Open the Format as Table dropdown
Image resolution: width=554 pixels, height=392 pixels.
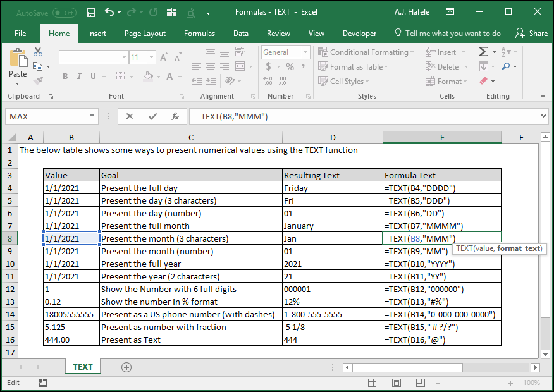pyautogui.click(x=353, y=67)
